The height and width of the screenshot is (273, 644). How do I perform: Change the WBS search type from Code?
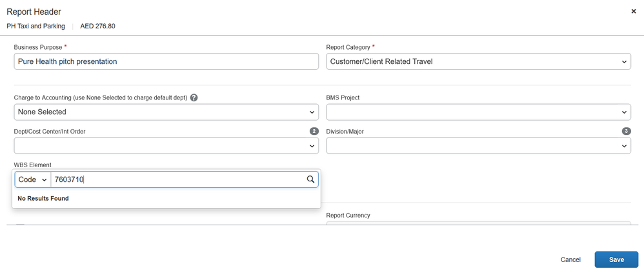coord(33,180)
